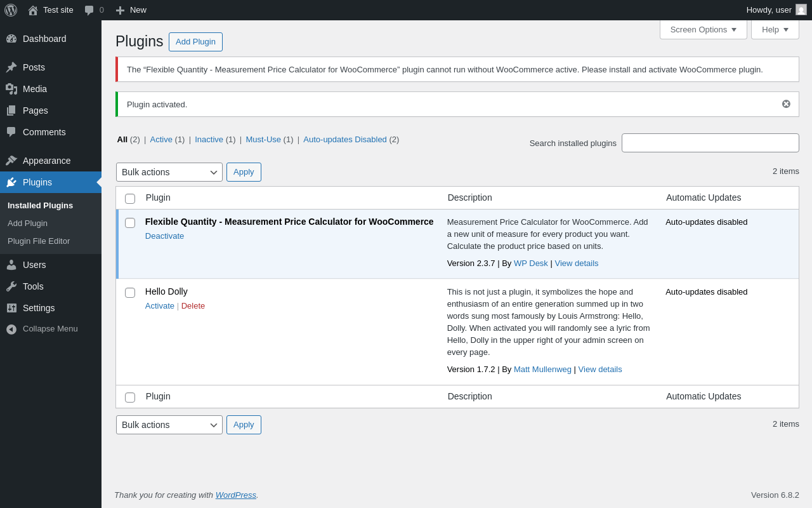This screenshot has width=812, height=508.
Task: Deactivate the Flexible Quantity plugin
Action: pyautogui.click(x=164, y=236)
